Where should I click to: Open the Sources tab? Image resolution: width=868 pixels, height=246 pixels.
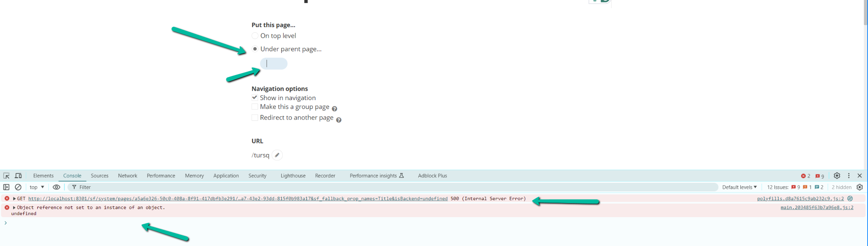[x=100, y=176]
